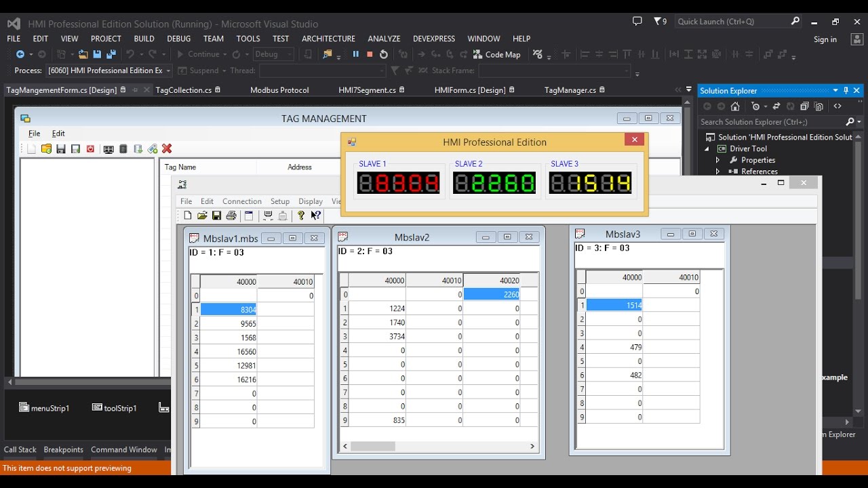This screenshot has height=488, width=868.
Task: Sync with active document in Solution Explorer
Action: 775,106
